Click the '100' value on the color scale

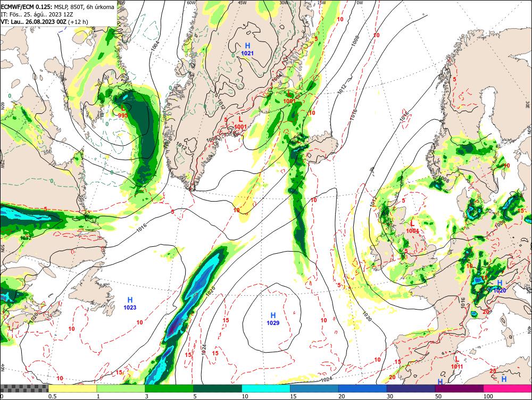[488, 396]
